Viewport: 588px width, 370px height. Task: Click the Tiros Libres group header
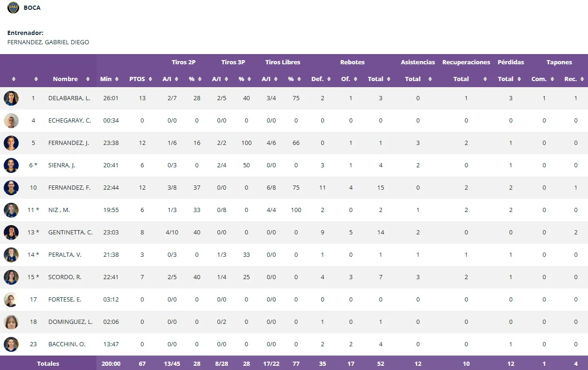[x=283, y=62]
